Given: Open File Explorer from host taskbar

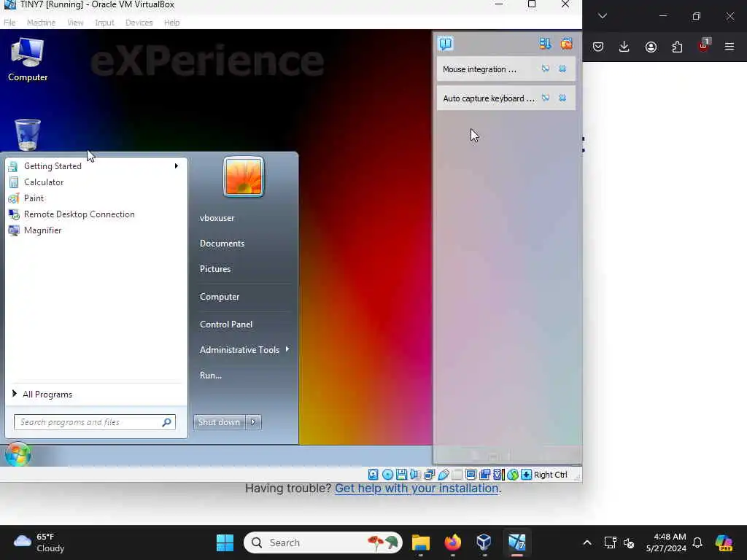Looking at the screenshot, I should pyautogui.click(x=421, y=542).
